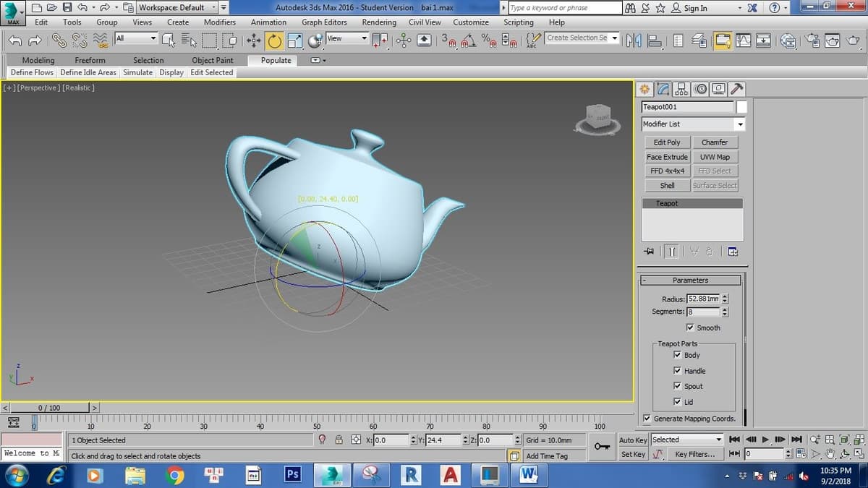Click the Play Animation button
Viewport: 868px width, 488px height.
[x=765, y=440]
